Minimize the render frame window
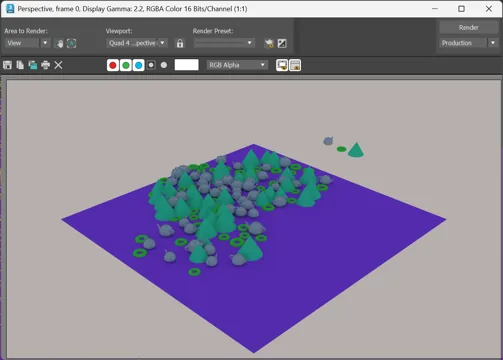 click(435, 9)
